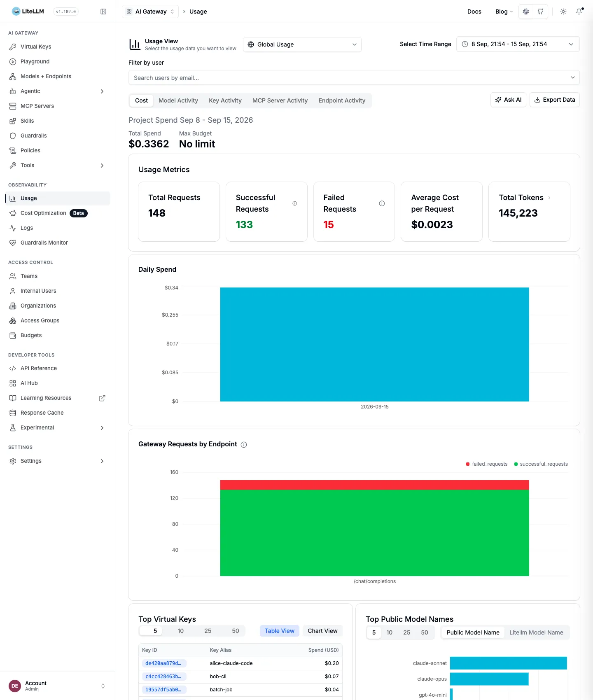The height and width of the screenshot is (700, 593).
Task: Open key 19557df5ab0 link
Action: click(x=164, y=690)
